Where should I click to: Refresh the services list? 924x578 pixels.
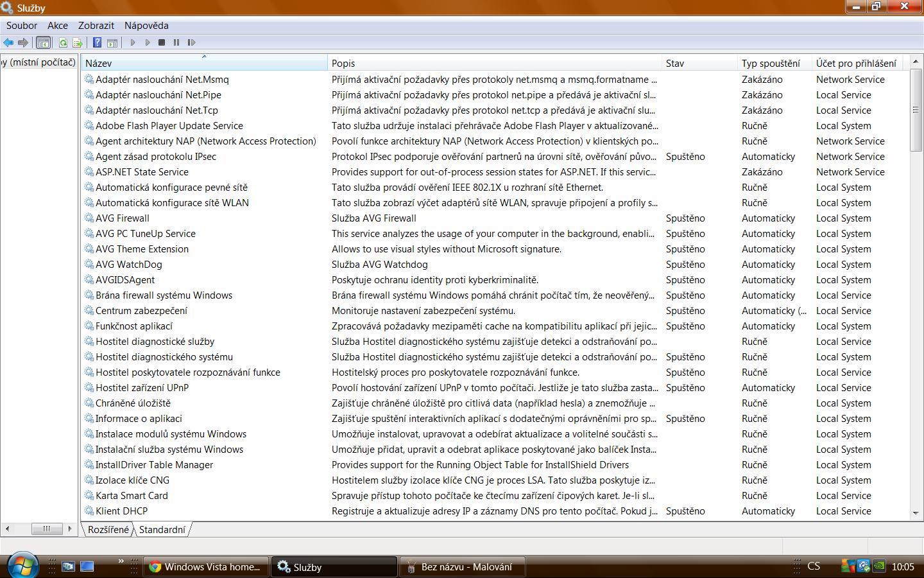[x=63, y=42]
